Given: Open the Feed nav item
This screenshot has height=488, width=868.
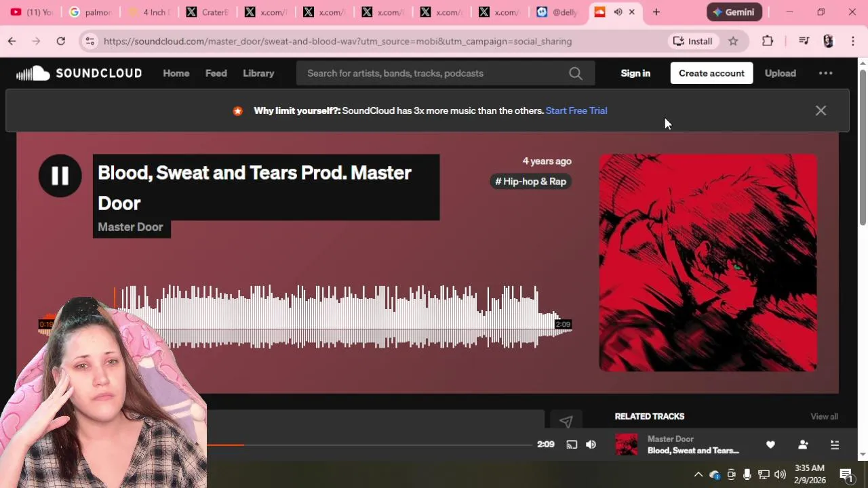Looking at the screenshot, I should click(216, 73).
